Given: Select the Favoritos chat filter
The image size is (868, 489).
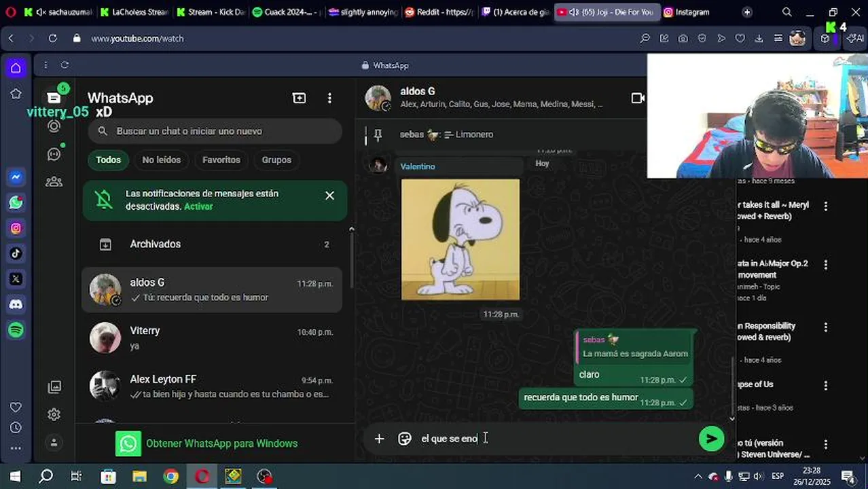Looking at the screenshot, I should click(221, 160).
